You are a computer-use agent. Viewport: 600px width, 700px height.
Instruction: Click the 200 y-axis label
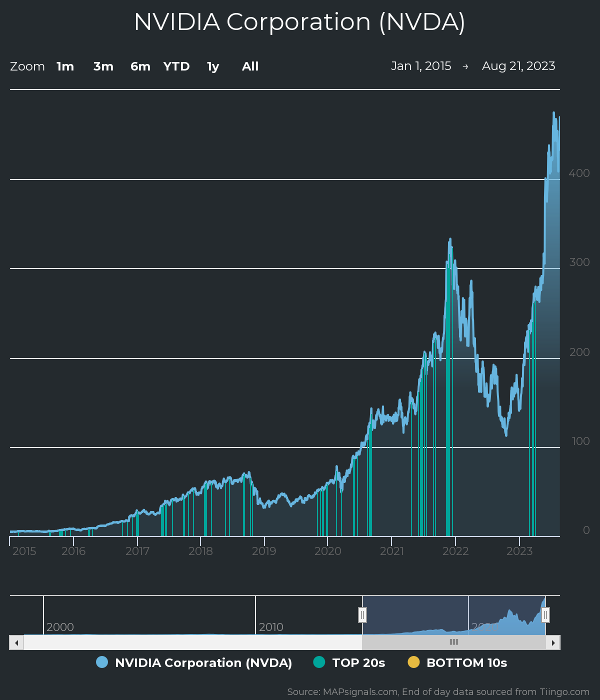[x=579, y=352]
